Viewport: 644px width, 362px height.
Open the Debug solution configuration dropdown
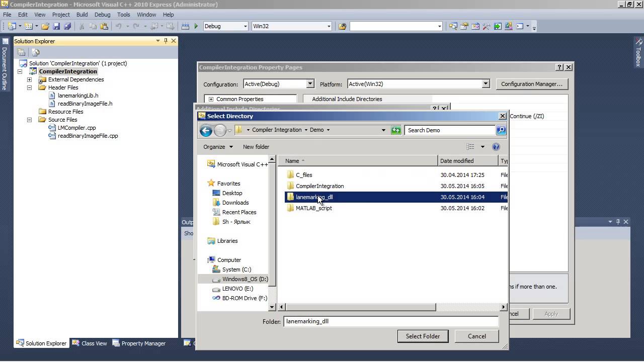click(x=245, y=26)
